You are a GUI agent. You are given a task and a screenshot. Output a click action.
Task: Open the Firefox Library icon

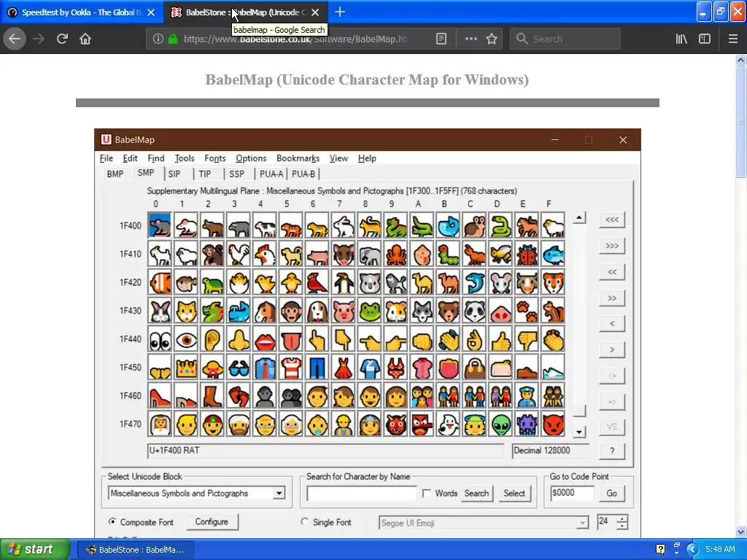point(681,39)
